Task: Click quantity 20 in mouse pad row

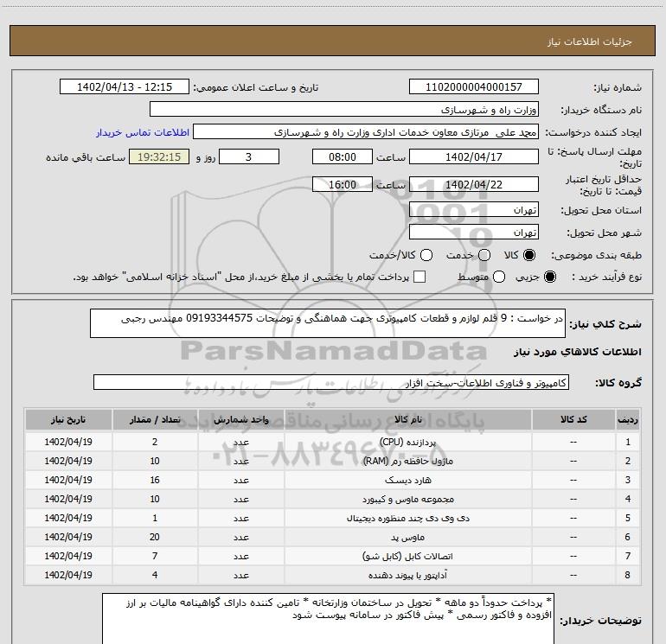Action: [x=155, y=537]
